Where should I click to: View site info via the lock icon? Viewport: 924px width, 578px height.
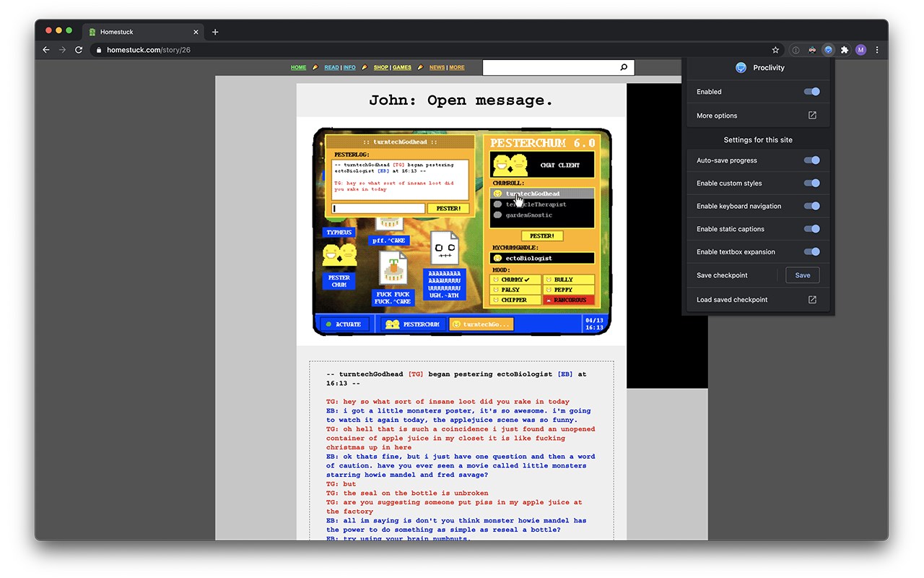(x=99, y=50)
